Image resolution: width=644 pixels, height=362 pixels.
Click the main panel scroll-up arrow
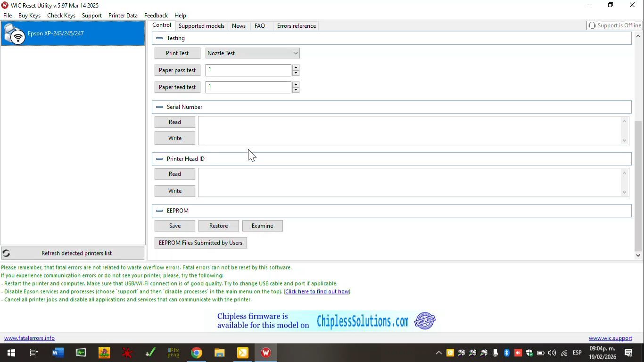pos(638,36)
